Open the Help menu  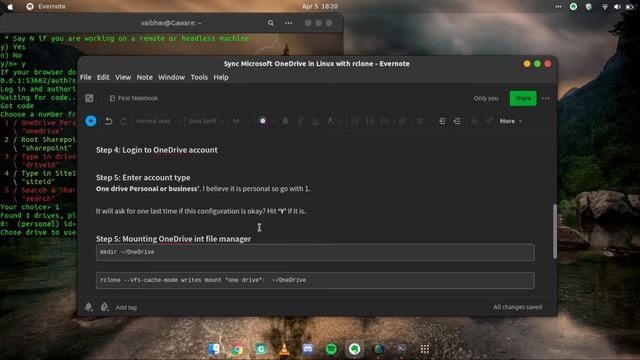coord(221,77)
